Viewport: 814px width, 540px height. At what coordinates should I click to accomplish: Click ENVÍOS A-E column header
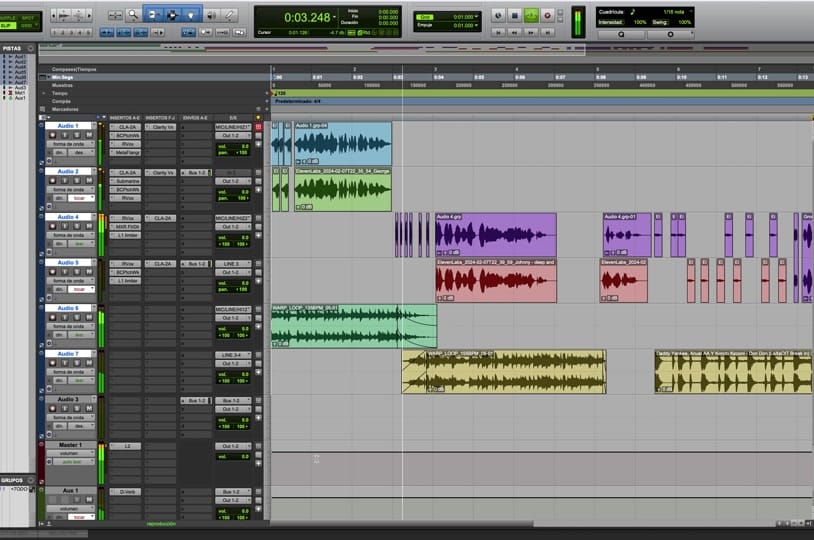tap(195, 118)
